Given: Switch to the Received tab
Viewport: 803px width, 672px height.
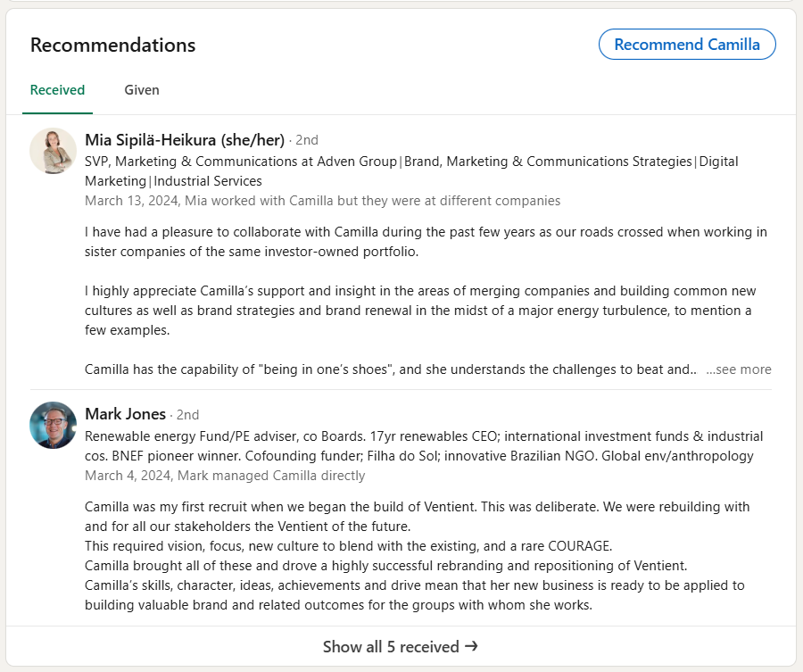Looking at the screenshot, I should [x=57, y=90].
